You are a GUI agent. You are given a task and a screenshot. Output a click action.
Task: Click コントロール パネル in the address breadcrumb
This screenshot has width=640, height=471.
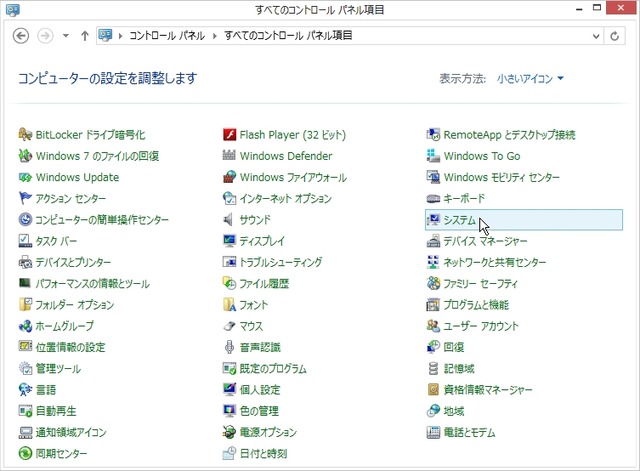click(x=167, y=36)
